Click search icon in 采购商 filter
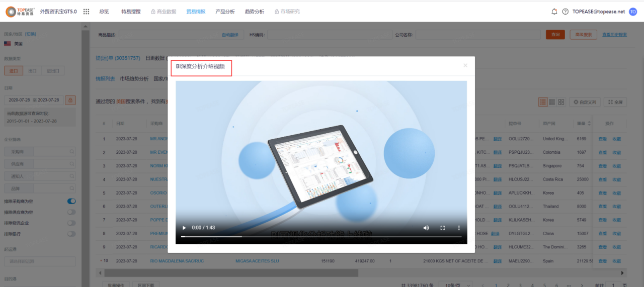Viewport: 644px width, 287px height. coord(72,151)
